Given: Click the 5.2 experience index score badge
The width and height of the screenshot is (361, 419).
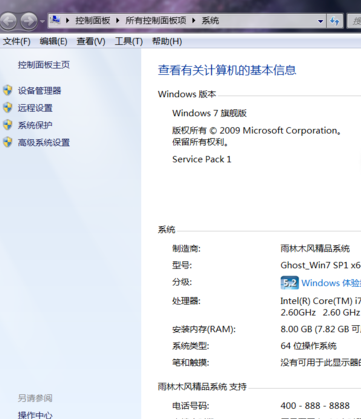Looking at the screenshot, I should 289,283.
